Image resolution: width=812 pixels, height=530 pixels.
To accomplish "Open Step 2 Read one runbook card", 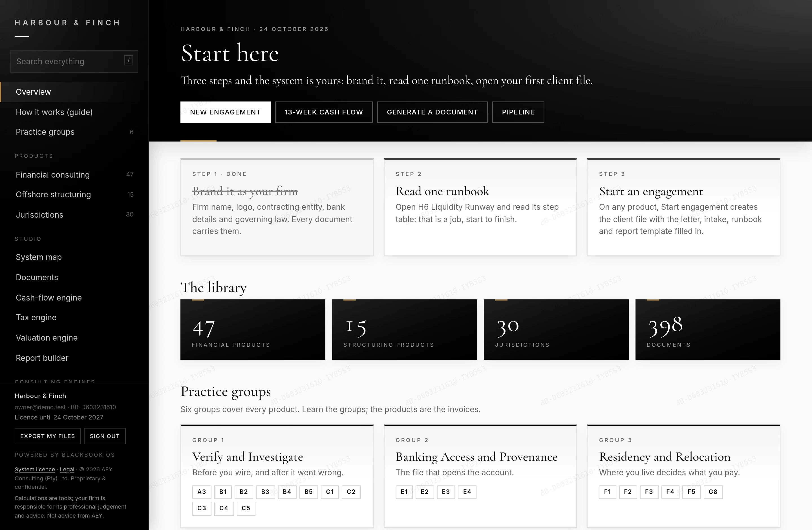I will [x=480, y=207].
